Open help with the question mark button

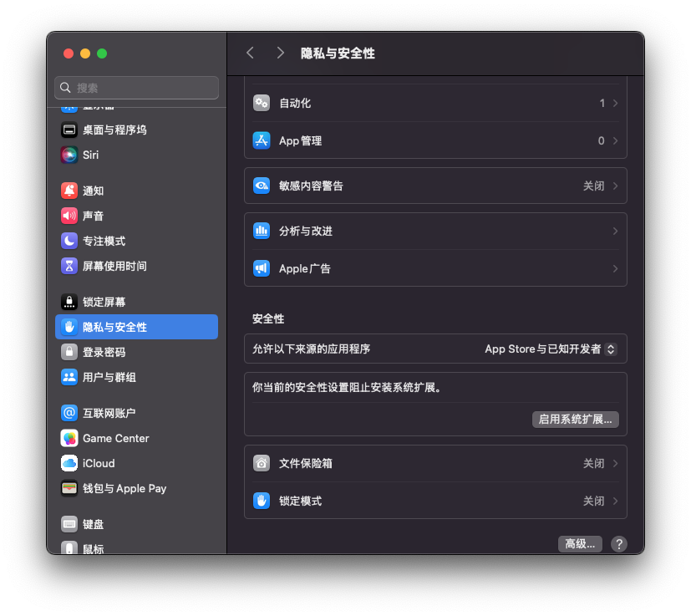618,544
